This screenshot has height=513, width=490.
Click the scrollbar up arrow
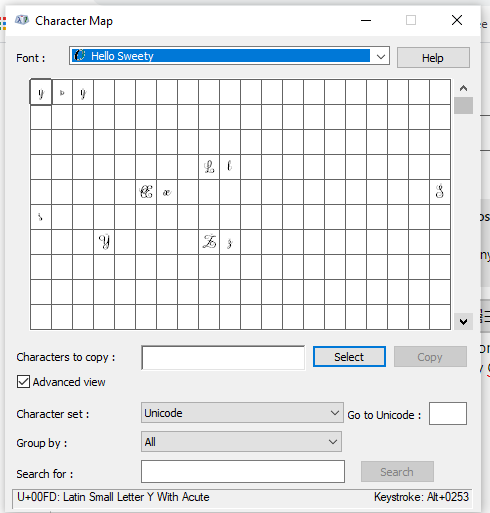(x=463, y=88)
